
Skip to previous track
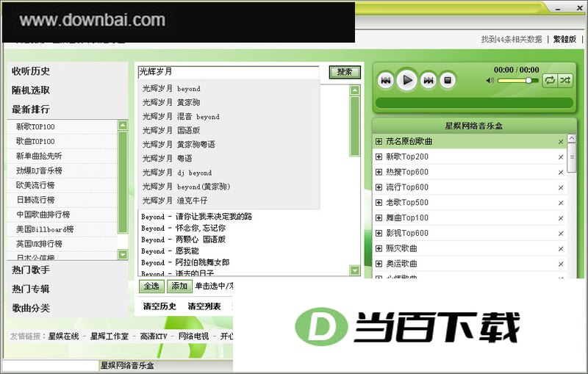tap(385, 80)
